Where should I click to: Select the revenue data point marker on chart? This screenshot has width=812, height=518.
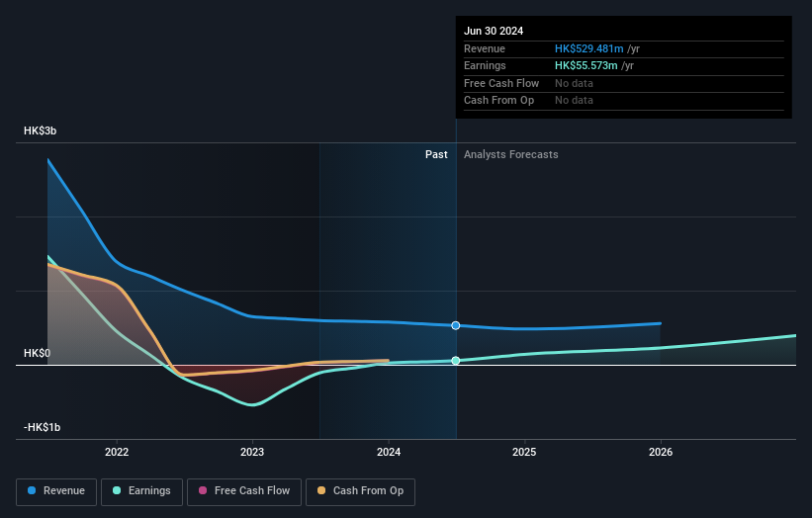456,325
